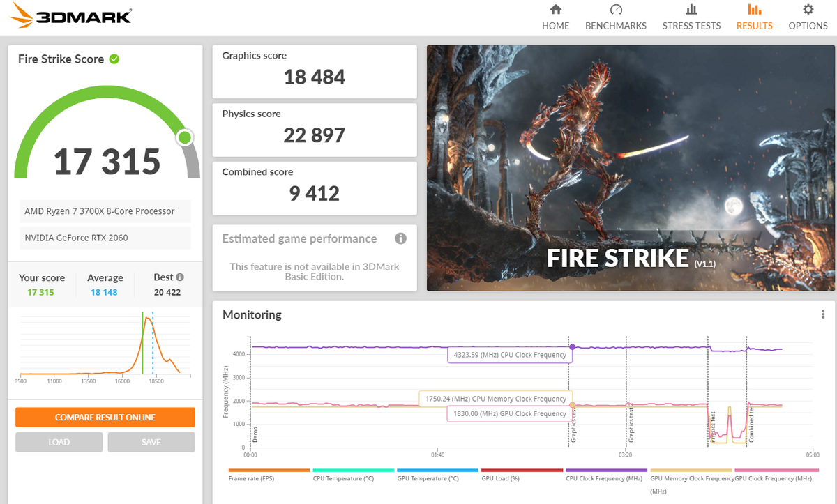Click the 4323.59 MHz CPU Clock tooltip
This screenshot has height=504, width=837.
coord(510,355)
